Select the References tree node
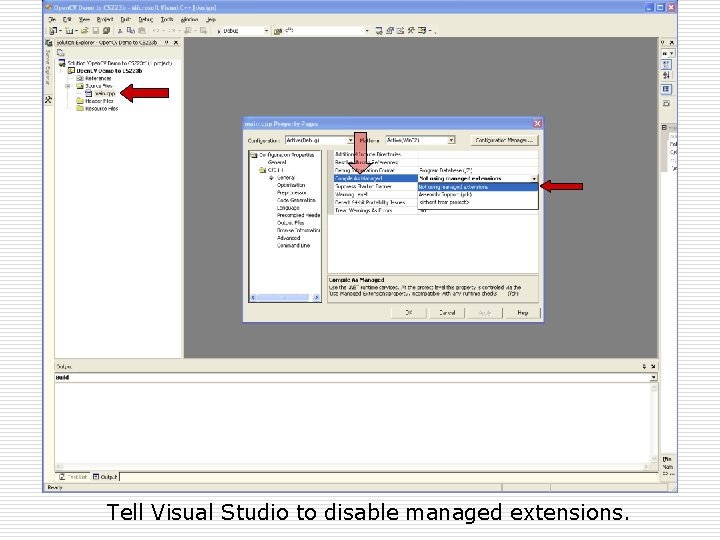 point(94,79)
